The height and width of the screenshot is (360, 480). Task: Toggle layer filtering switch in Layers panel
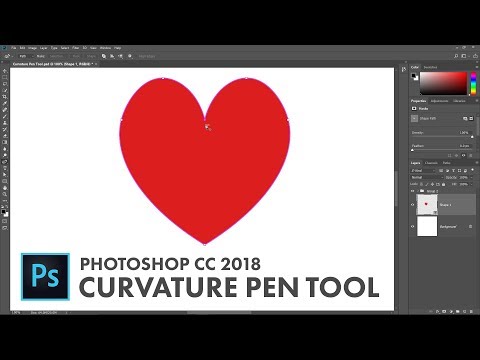472,170
